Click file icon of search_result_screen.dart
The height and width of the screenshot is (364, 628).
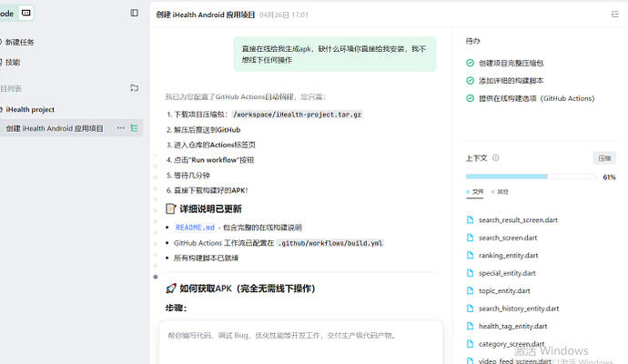point(471,220)
